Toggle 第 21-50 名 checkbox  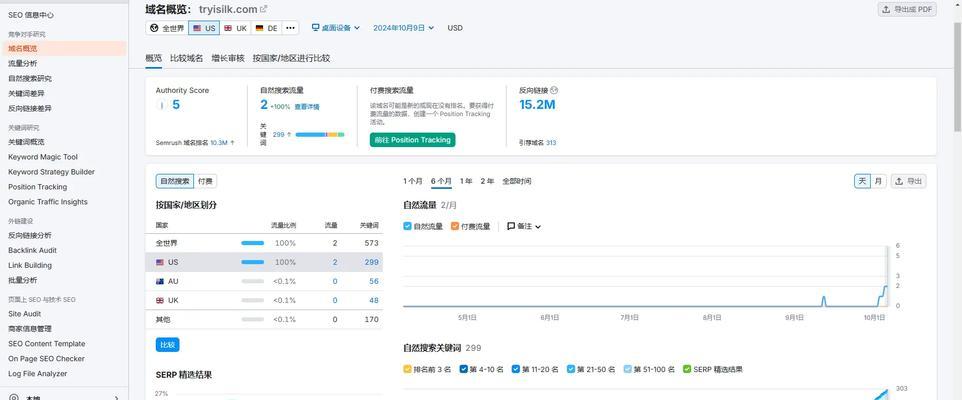[x=571, y=369]
